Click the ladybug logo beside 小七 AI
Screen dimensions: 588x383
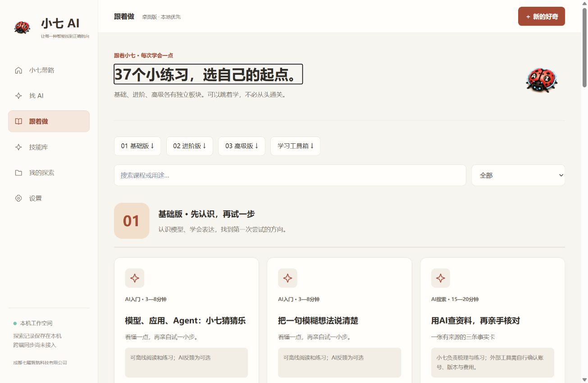point(22,27)
